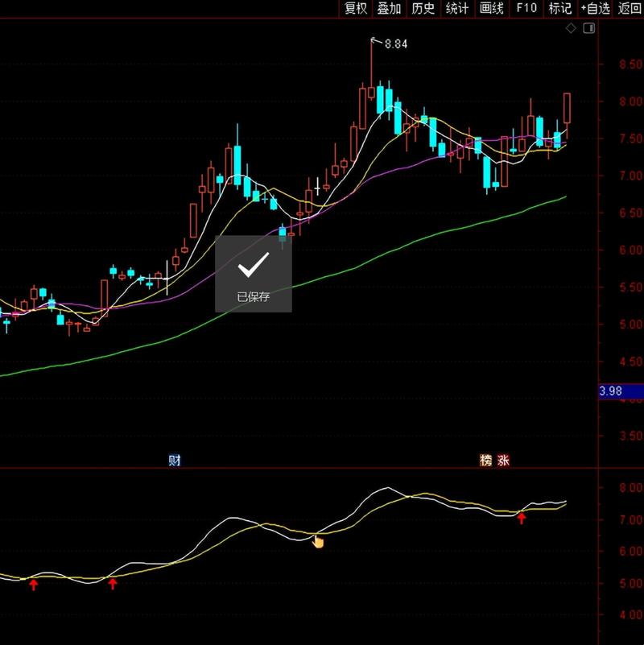Click the 8.84 peak price label

point(395,44)
